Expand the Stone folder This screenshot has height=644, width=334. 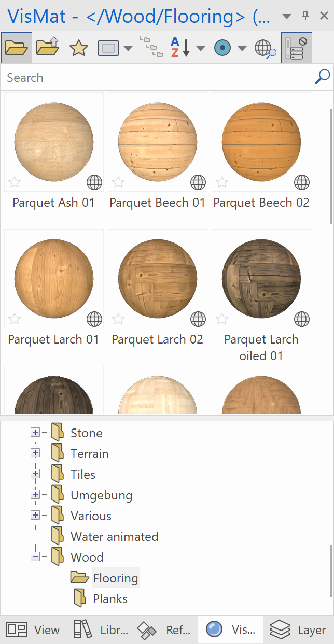pyautogui.click(x=35, y=432)
